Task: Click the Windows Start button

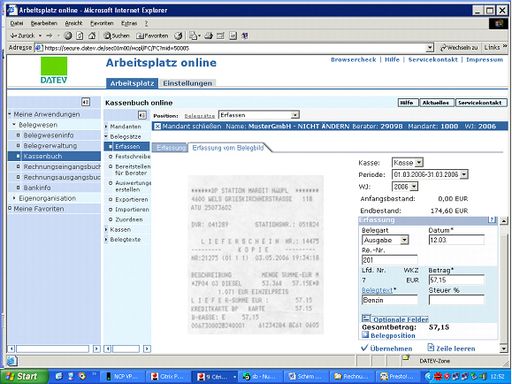Action: click(x=23, y=376)
